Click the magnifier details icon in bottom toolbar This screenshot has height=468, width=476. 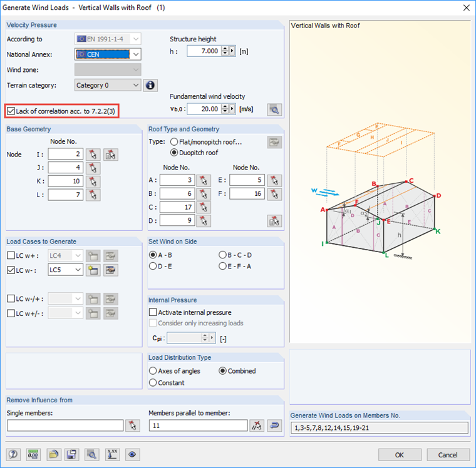pyautogui.click(x=91, y=454)
